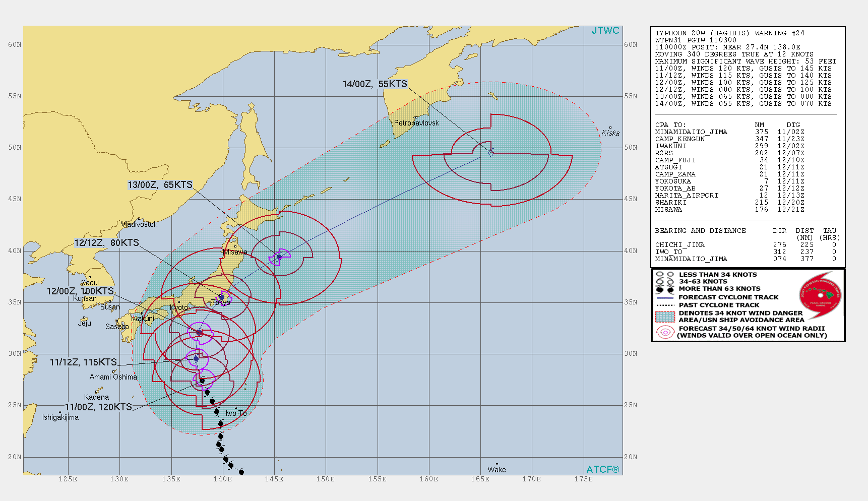868x501 pixels.
Task: Click the JTWC typhoon logo in the legend
Action: coord(820,295)
